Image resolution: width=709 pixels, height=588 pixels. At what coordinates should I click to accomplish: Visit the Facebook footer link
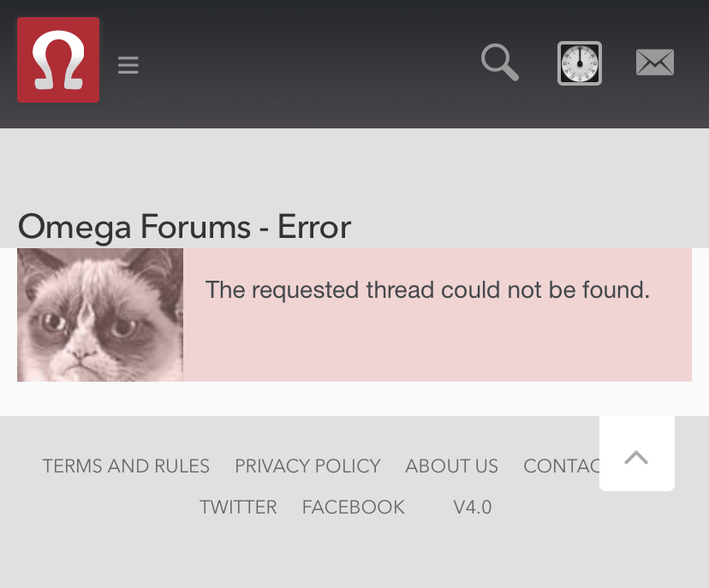pyautogui.click(x=353, y=507)
